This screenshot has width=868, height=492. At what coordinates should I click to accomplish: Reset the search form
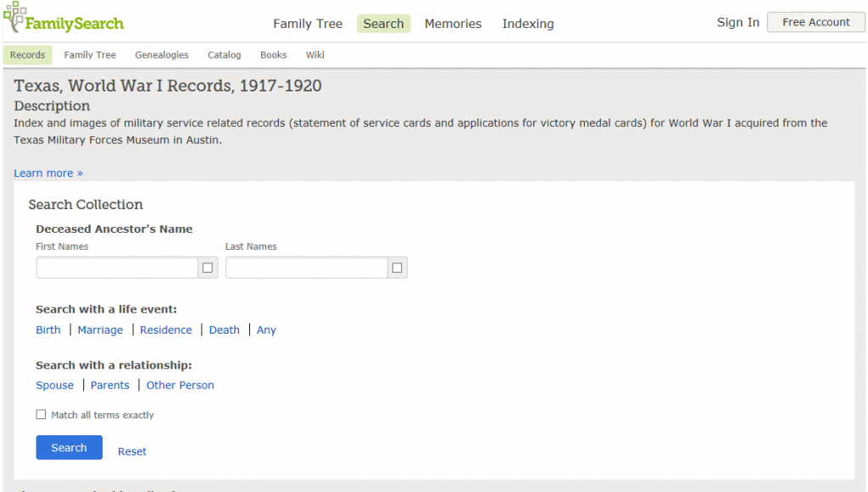point(131,451)
